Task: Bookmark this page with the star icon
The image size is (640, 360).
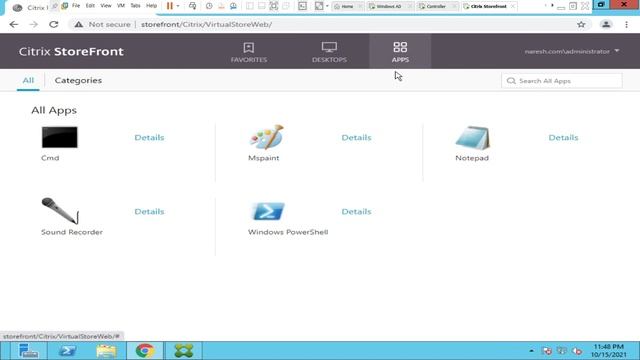Action: (581, 24)
